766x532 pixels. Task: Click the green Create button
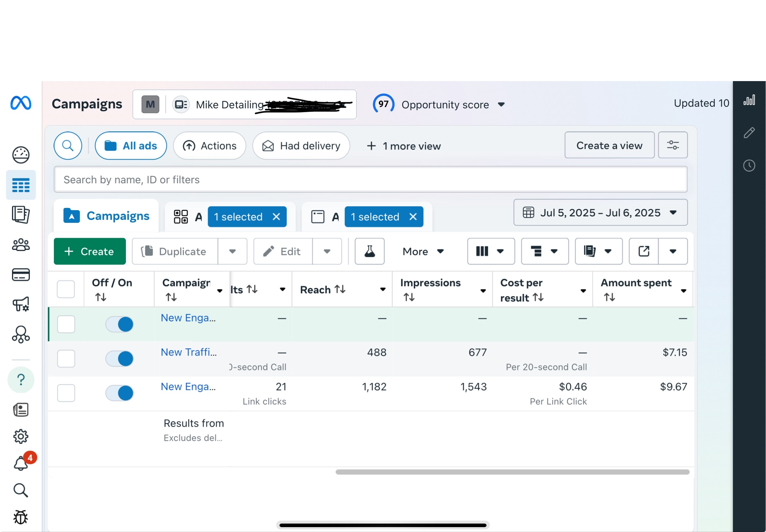point(90,251)
